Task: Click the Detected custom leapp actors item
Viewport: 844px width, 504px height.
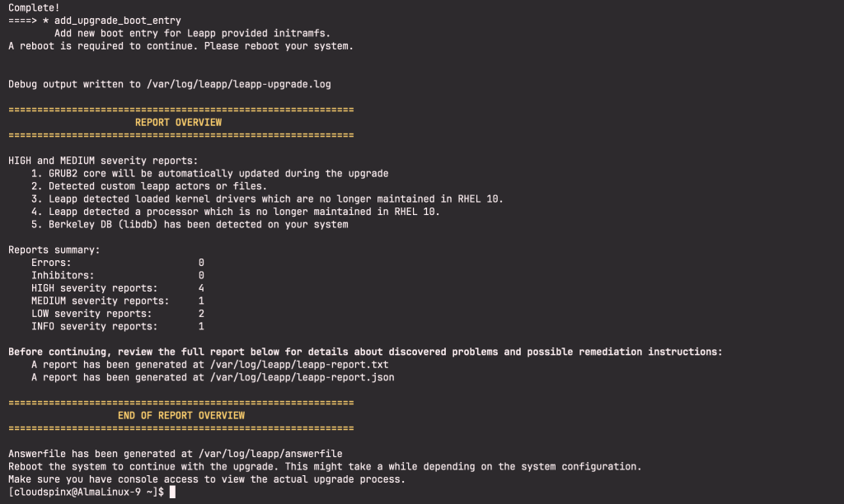Action: (x=149, y=186)
